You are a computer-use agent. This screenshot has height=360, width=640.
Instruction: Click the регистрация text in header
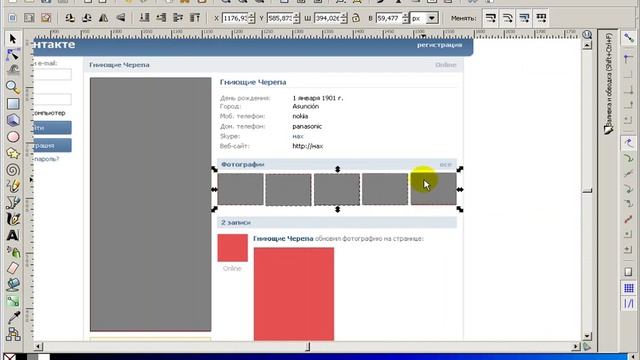[x=440, y=45]
